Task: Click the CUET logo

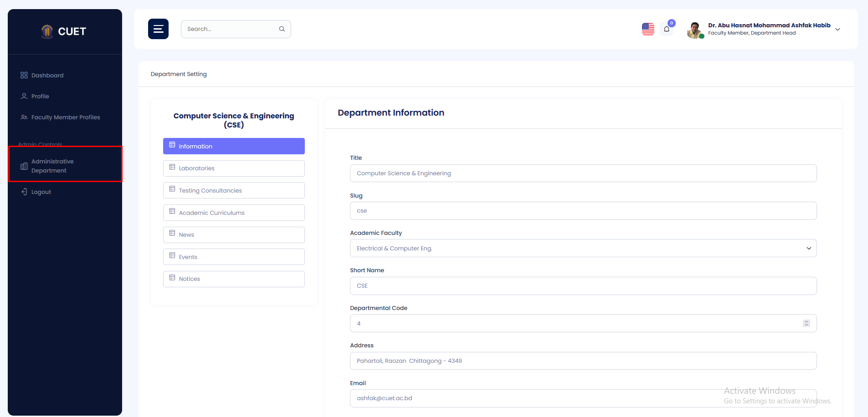Action: tap(64, 31)
